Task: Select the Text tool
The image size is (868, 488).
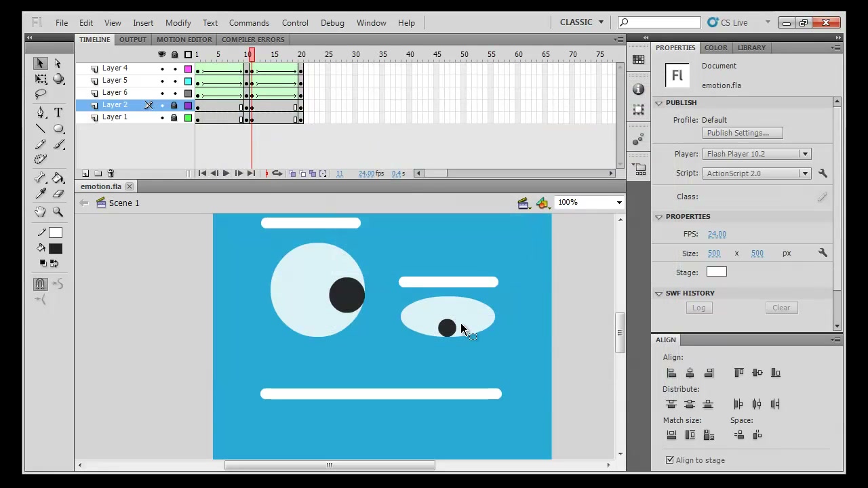Action: (58, 113)
